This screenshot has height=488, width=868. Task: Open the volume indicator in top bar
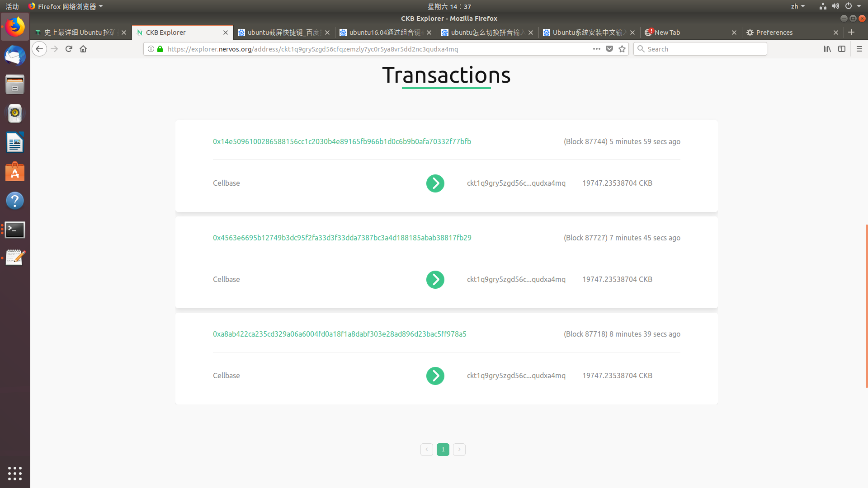[835, 6]
